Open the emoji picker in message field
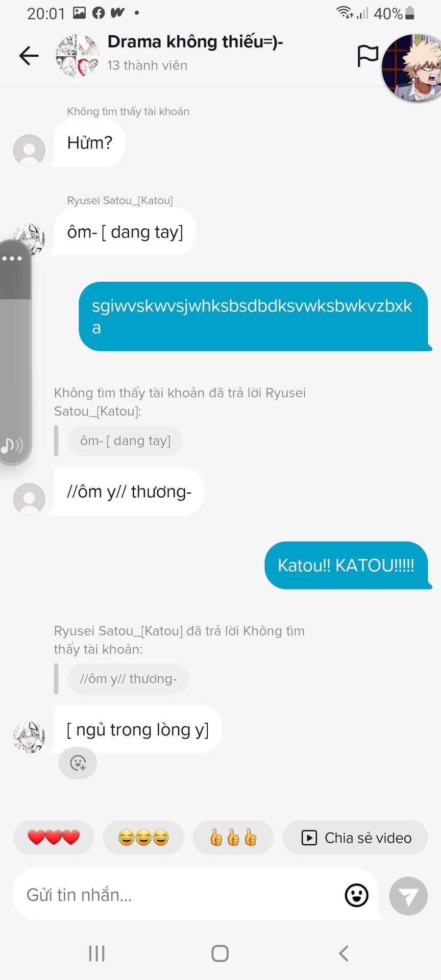 [356, 895]
